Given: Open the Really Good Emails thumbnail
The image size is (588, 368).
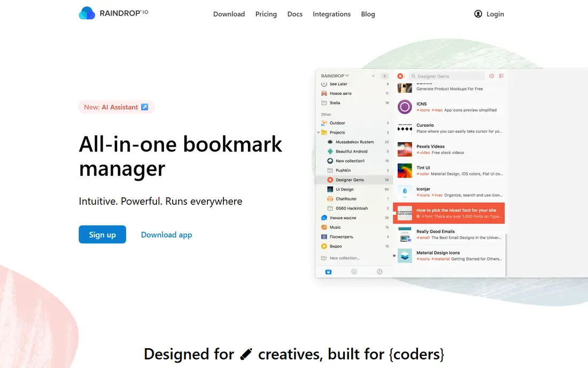Looking at the screenshot, I should tap(405, 234).
